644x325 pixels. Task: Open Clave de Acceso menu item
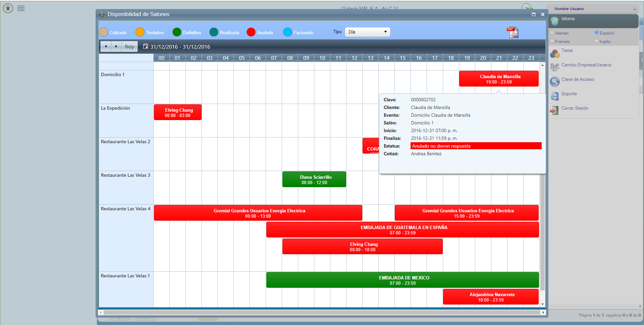point(578,79)
